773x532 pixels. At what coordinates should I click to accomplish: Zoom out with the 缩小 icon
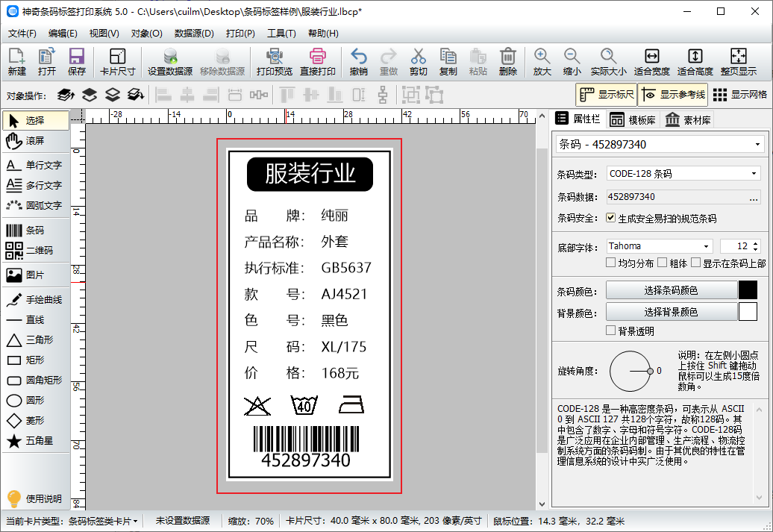[572, 62]
